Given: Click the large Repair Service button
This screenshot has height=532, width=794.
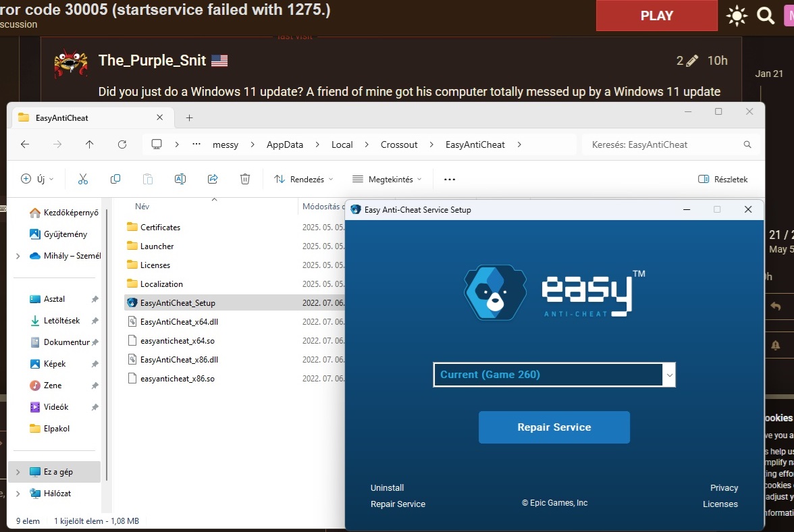Looking at the screenshot, I should pos(554,427).
